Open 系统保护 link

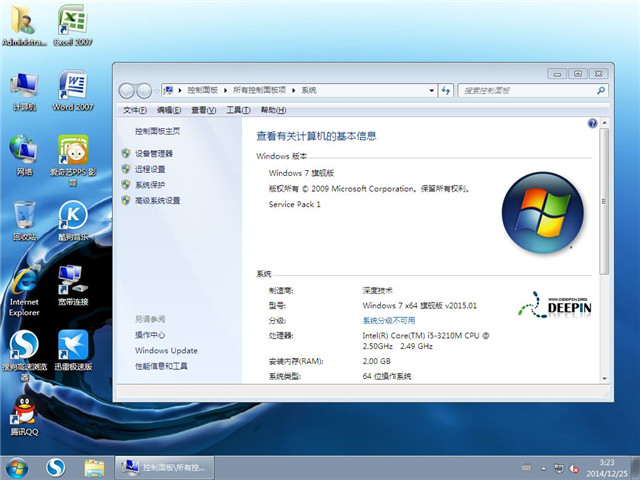(150, 184)
